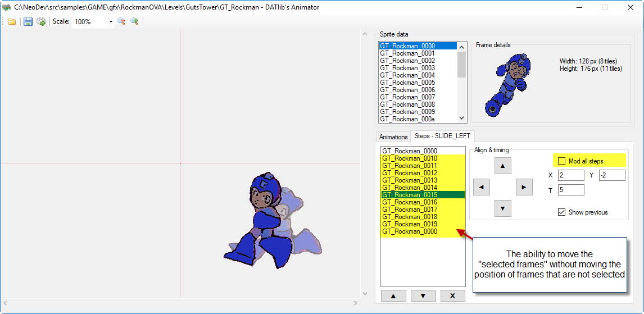Image resolution: width=644 pixels, height=314 pixels.
Task: Click the T timing input field
Action: (x=571, y=190)
